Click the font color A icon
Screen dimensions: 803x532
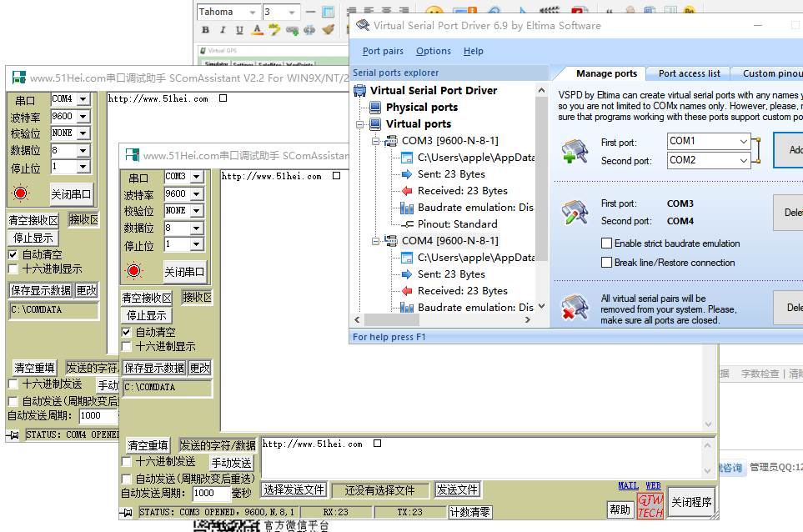coord(257,30)
